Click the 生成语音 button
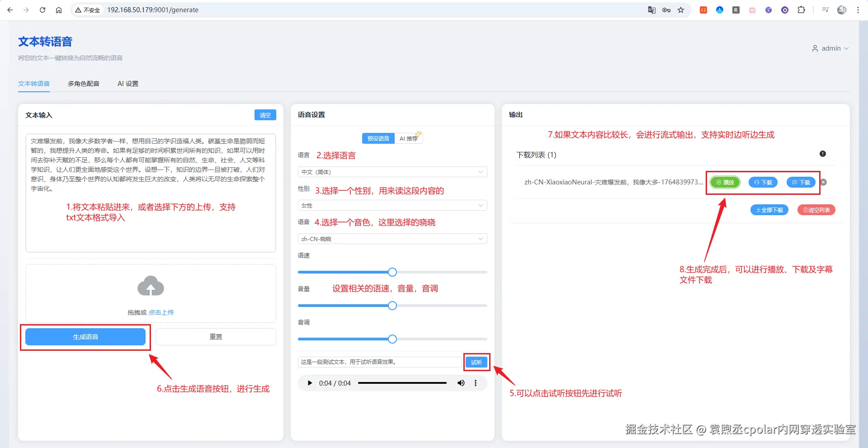868x448 pixels. (85, 337)
